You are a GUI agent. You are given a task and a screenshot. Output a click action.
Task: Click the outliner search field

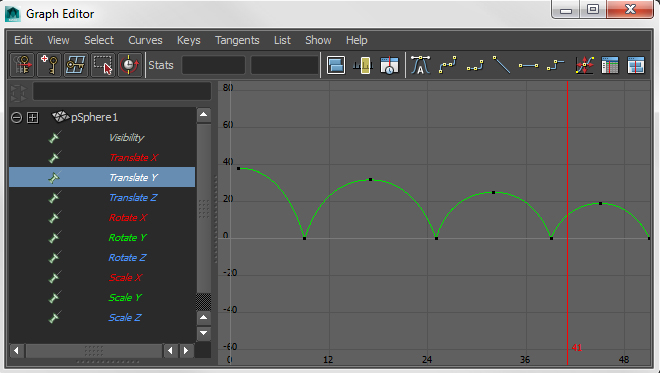122,91
